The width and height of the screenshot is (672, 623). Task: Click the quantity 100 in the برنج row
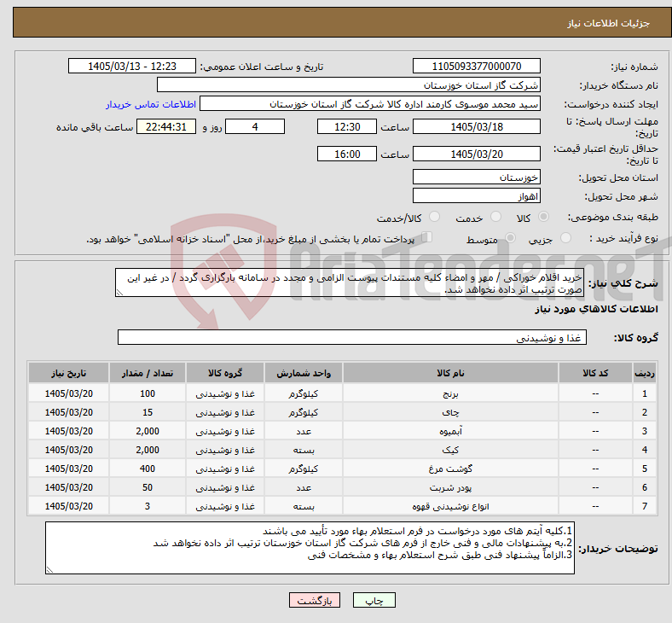click(x=148, y=393)
